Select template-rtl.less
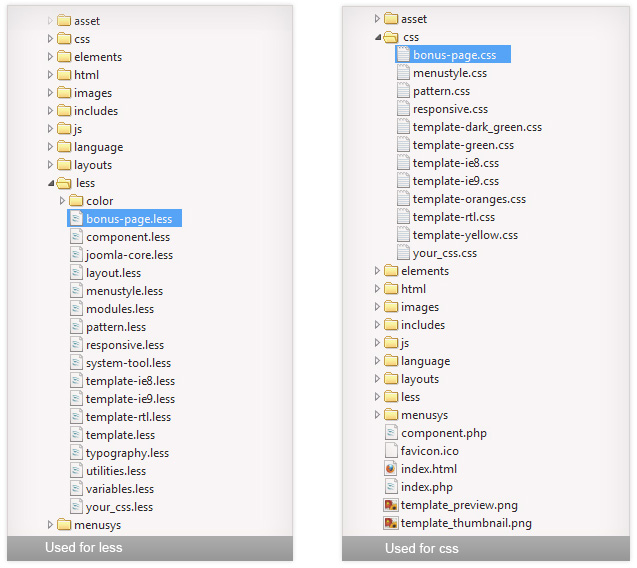Image resolution: width=637 pixels, height=568 pixels. tap(121, 416)
